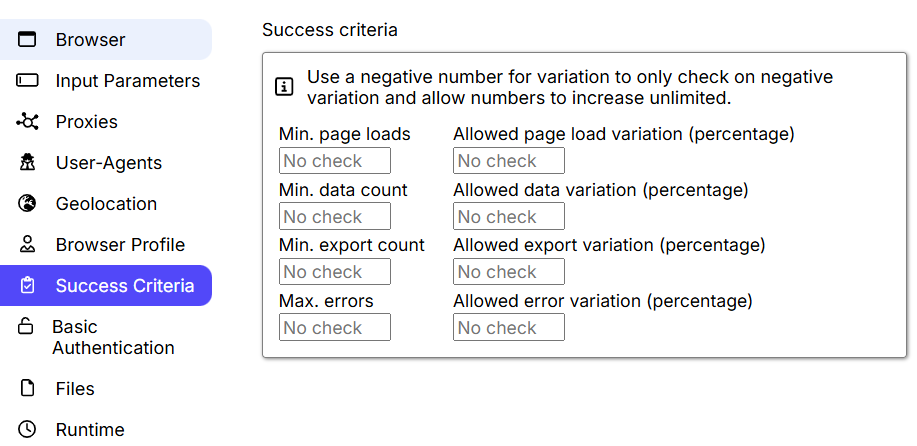The image size is (917, 446).
Task: Click the Runtime clock icon
Action: click(27, 430)
